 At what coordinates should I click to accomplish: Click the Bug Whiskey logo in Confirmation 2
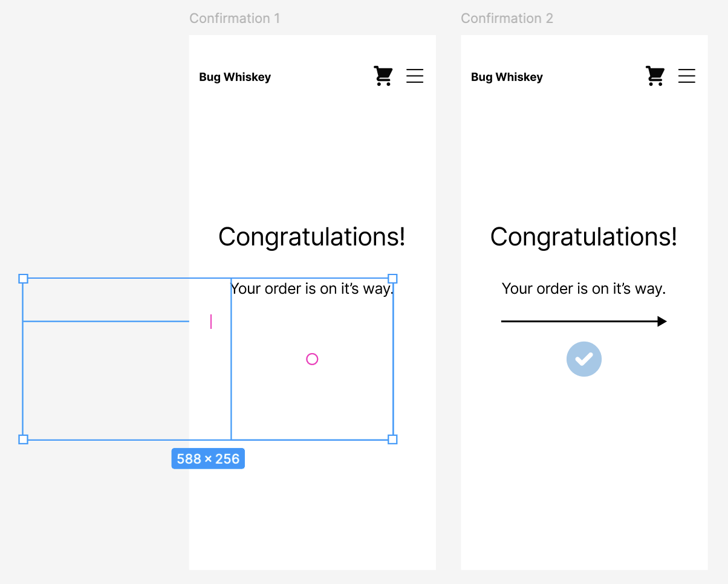pyautogui.click(x=507, y=77)
